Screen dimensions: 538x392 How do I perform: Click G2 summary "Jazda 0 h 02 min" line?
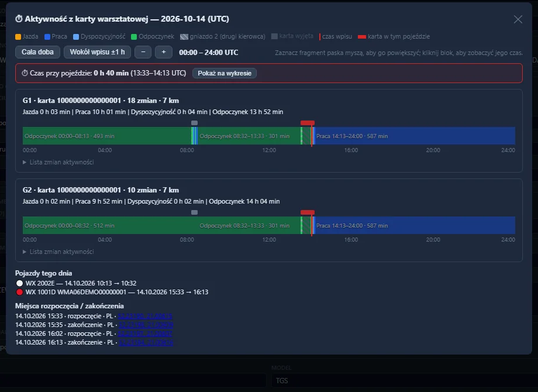151,201
